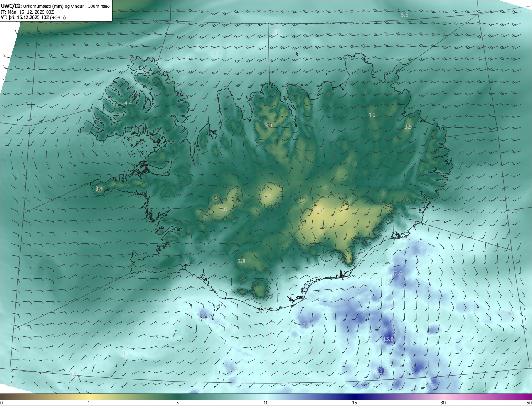The width and height of the screenshot is (532, 406).
Task: Click the "15" tick on the colour scale
Action: [x=355, y=403]
